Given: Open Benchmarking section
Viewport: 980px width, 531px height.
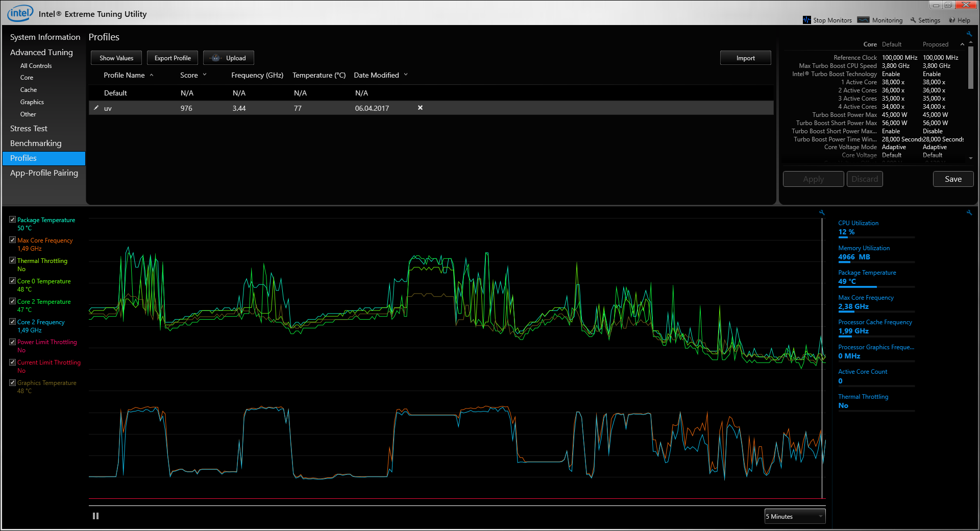Looking at the screenshot, I should [36, 143].
